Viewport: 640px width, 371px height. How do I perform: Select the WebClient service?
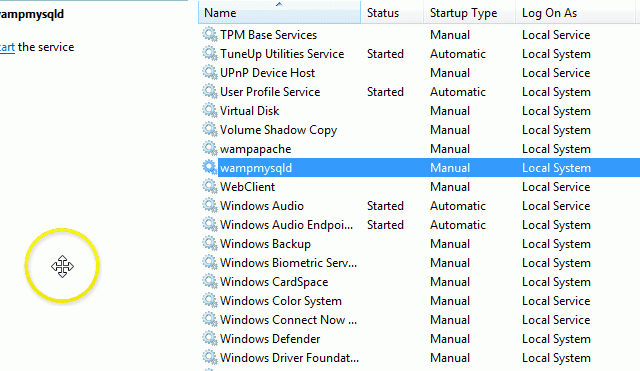point(247,187)
